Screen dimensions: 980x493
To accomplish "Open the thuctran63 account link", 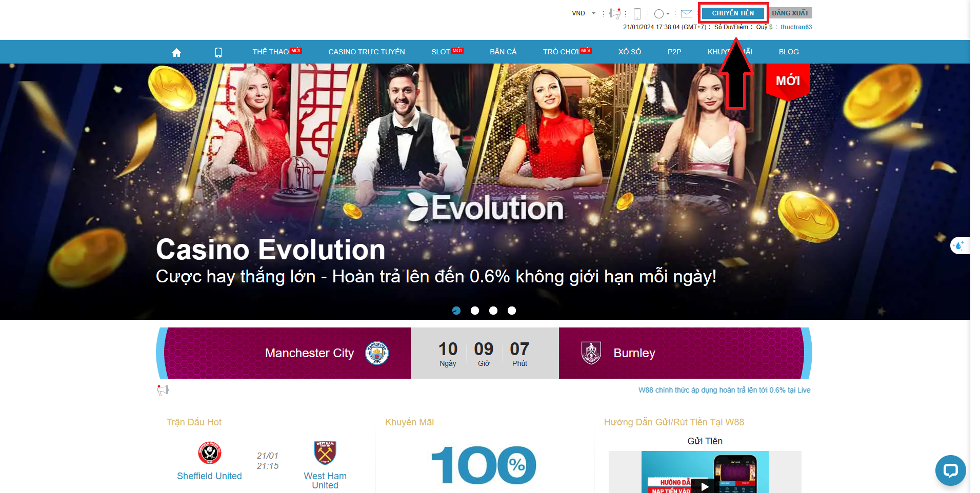I will coord(796,27).
